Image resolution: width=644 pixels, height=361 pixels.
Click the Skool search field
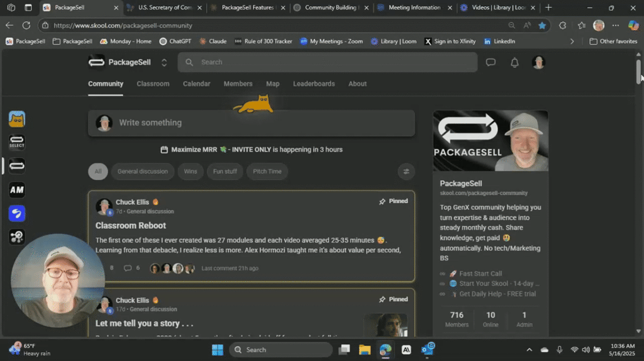(x=327, y=62)
